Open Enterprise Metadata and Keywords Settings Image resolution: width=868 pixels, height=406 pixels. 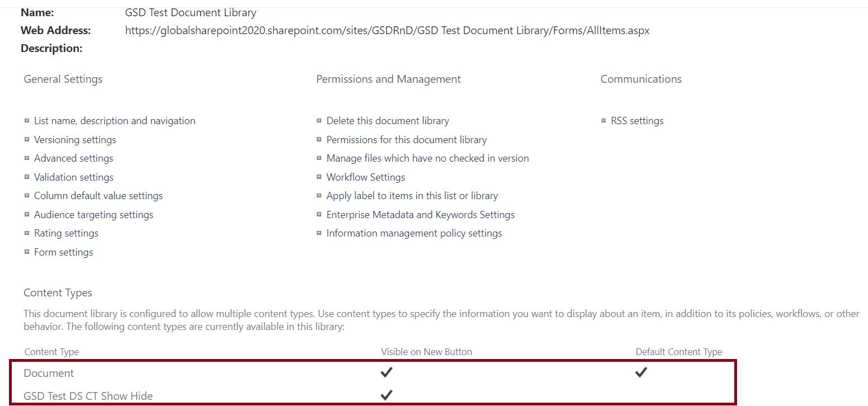click(x=421, y=215)
